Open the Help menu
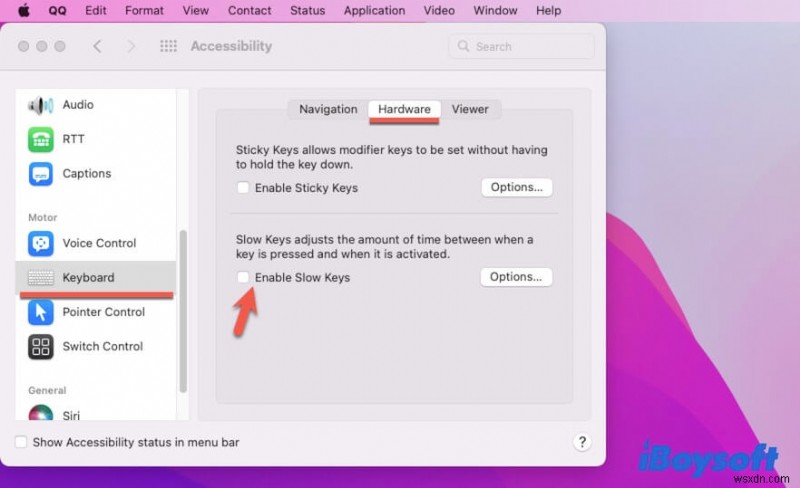 (x=548, y=10)
